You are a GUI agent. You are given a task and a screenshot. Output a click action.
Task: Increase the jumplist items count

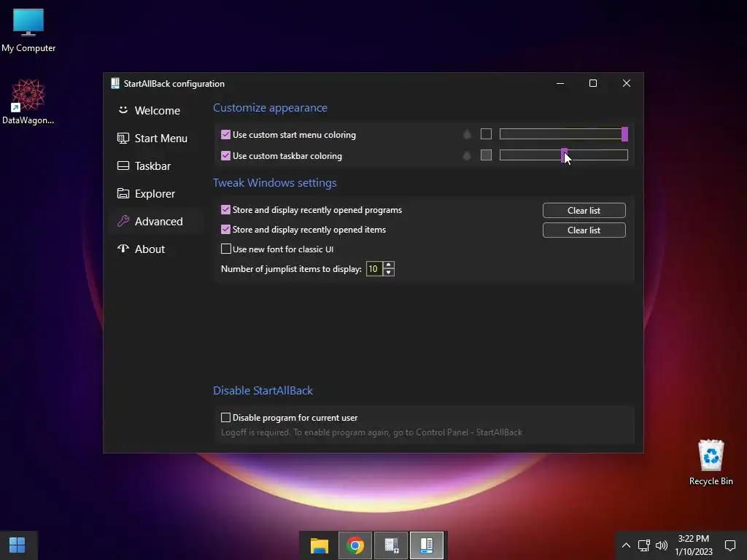[389, 265]
